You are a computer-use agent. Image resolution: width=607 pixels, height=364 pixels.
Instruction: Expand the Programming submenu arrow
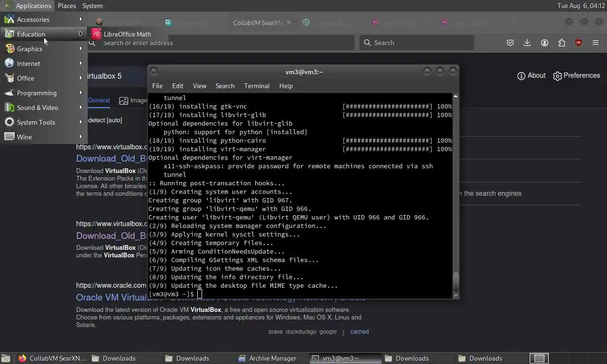[81, 93]
